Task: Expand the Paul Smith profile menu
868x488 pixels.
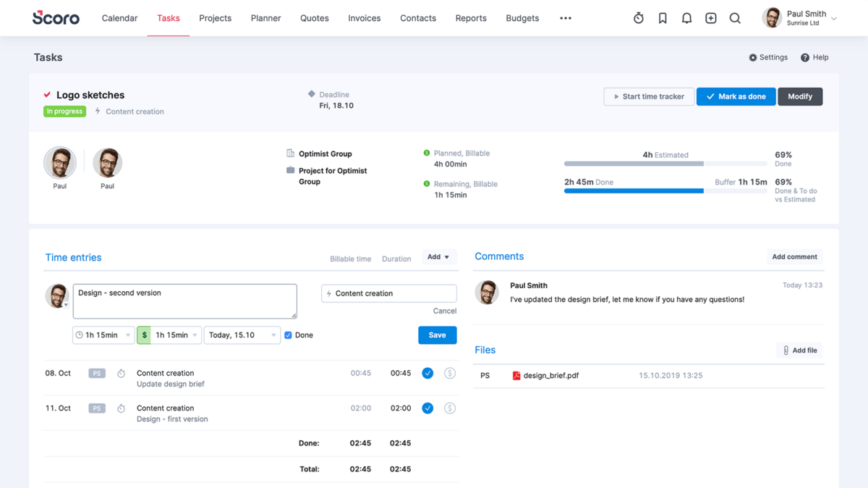Action: [x=835, y=17]
